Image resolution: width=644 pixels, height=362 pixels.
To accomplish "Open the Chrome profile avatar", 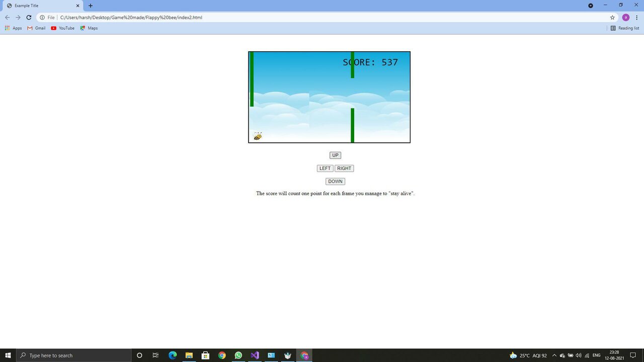I will (626, 18).
